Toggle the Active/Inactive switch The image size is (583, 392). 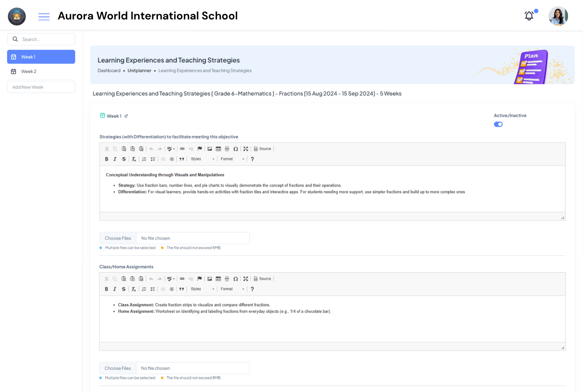(498, 124)
